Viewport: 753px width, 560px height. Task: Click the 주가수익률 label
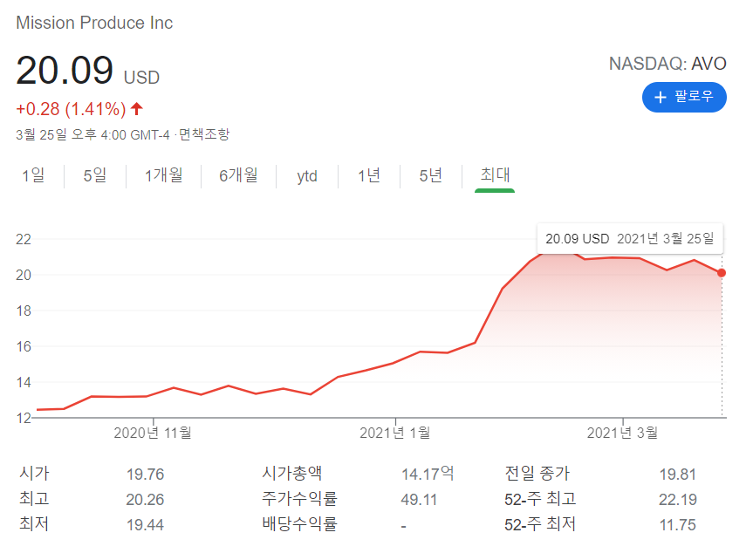[299, 499]
